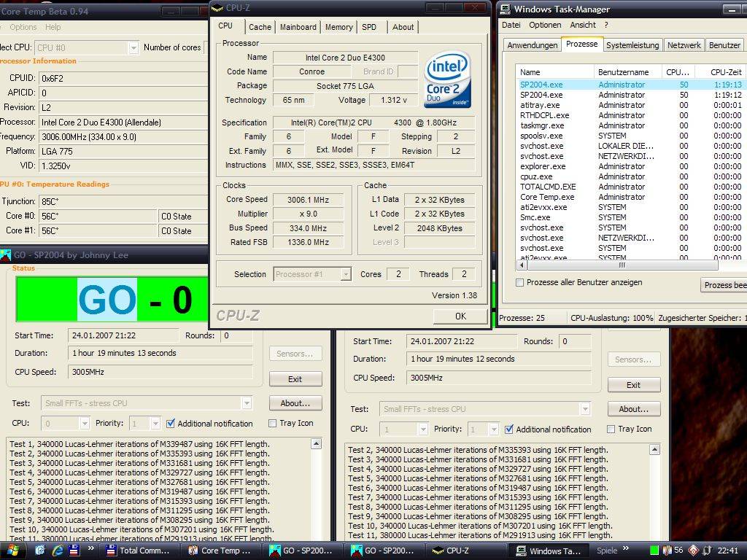747x560 pixels.
Task: Select the taskmgr.exe process row
Action: (631, 125)
